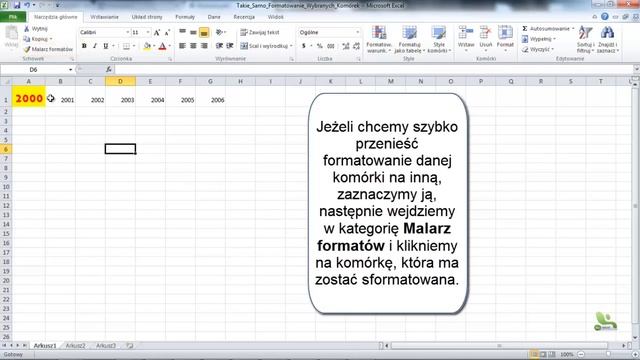Switch to the Arkusz3 sheet tab
This screenshot has height=360, width=640.
106,345
